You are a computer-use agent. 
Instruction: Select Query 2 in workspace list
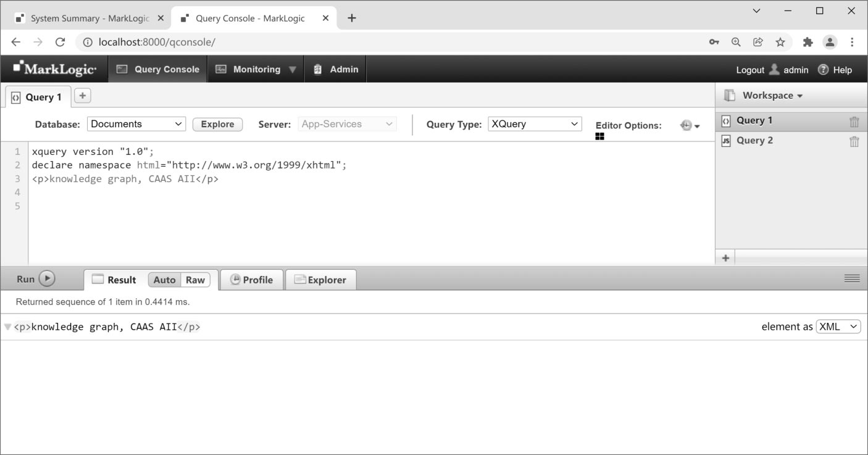click(754, 141)
